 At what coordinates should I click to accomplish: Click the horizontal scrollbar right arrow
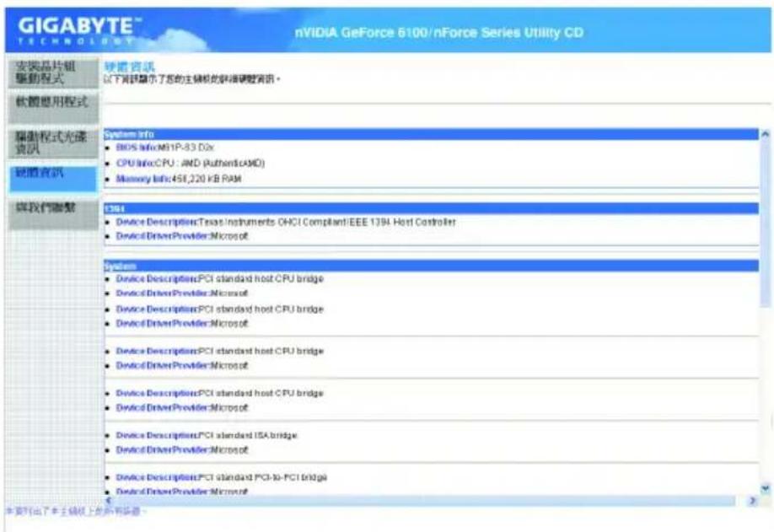752,501
